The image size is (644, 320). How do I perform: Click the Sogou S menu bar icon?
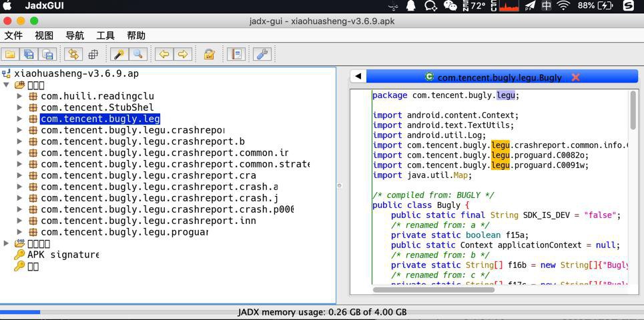click(x=627, y=6)
